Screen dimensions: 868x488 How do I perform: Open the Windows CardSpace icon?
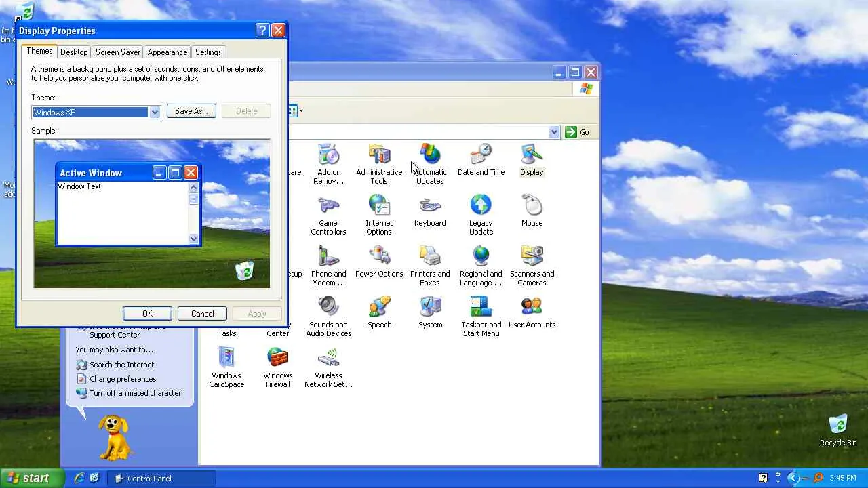226,367
